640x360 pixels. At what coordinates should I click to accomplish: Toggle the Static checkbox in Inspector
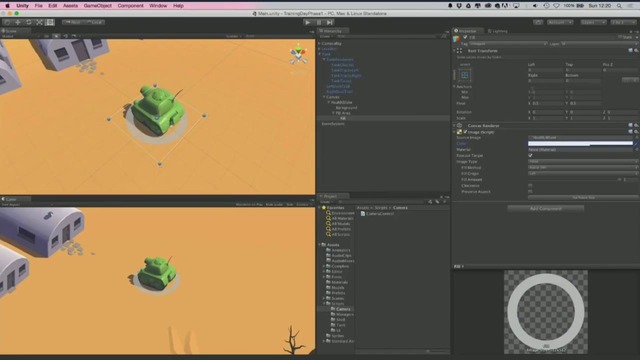tap(620, 37)
